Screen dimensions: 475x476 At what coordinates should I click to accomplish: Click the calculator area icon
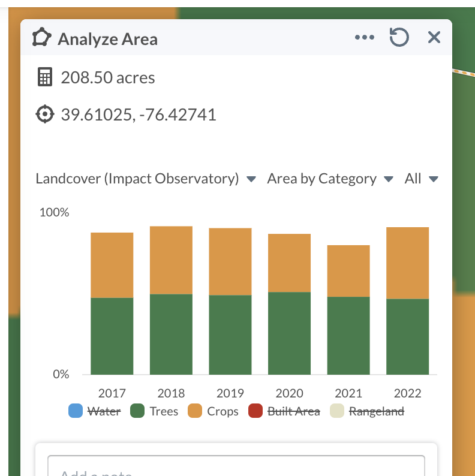tap(45, 77)
